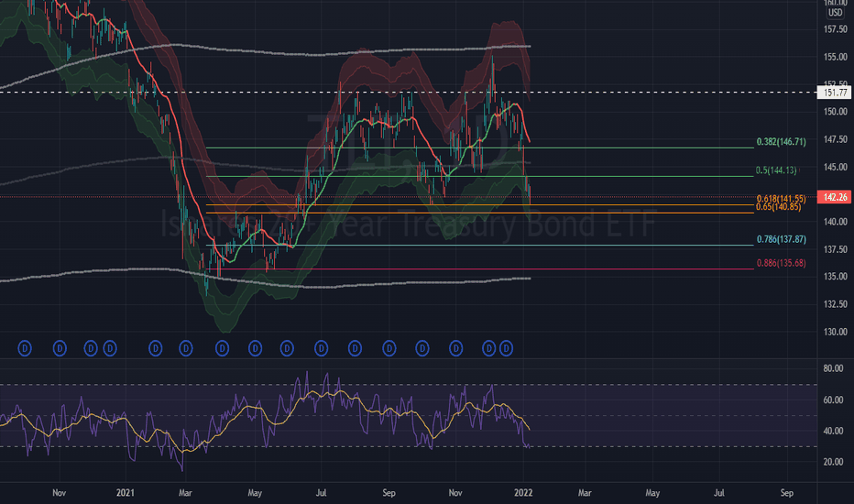Click the Mar label following 2021
Image resolution: width=854 pixels, height=504 pixels.
click(185, 493)
